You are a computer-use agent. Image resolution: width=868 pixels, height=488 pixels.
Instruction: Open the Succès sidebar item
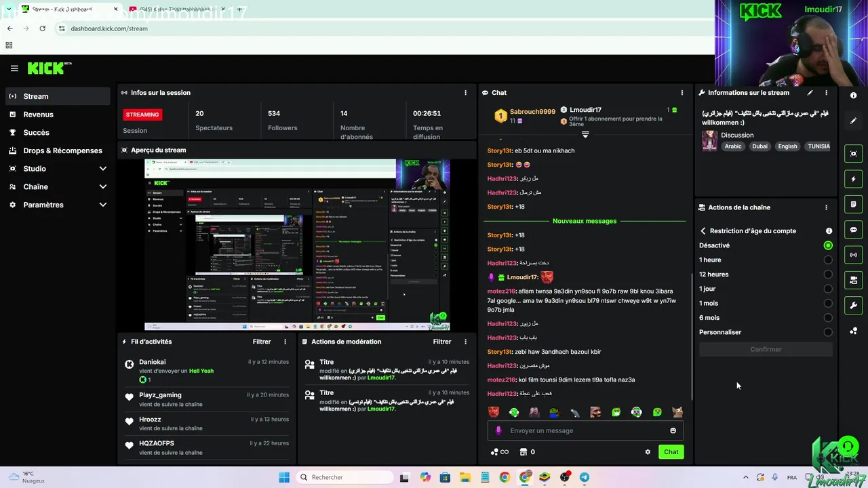[x=58, y=132]
